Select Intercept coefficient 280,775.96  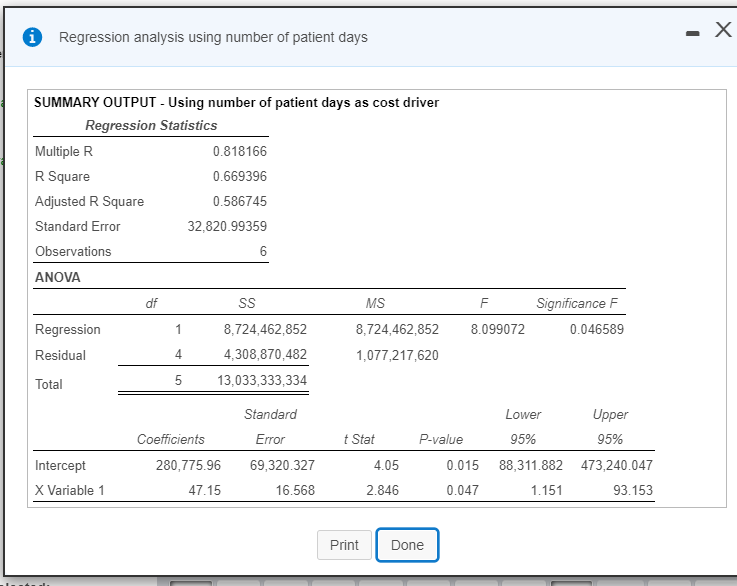coord(188,465)
